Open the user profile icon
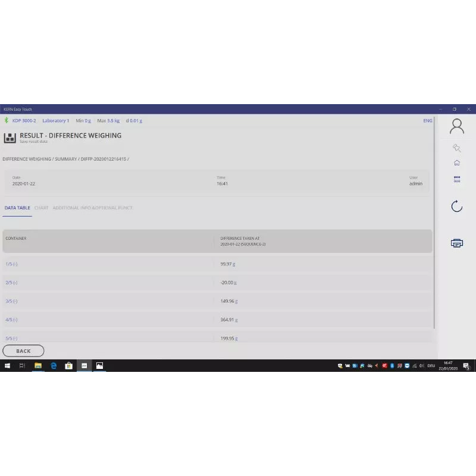This screenshot has height=476, width=476. point(456,126)
